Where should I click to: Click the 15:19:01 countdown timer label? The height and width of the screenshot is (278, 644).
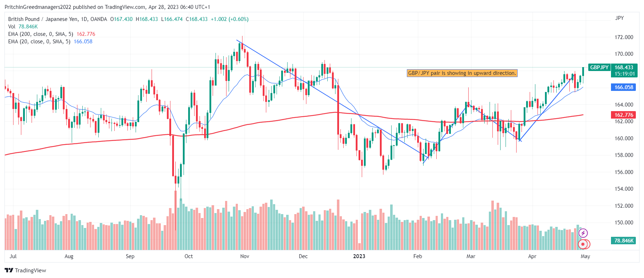point(624,74)
